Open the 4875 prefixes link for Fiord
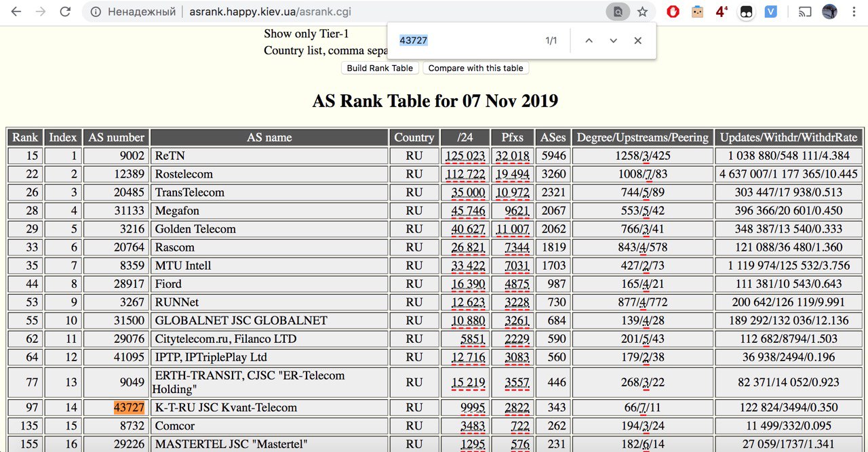Image resolution: width=868 pixels, height=452 pixels. point(517,284)
